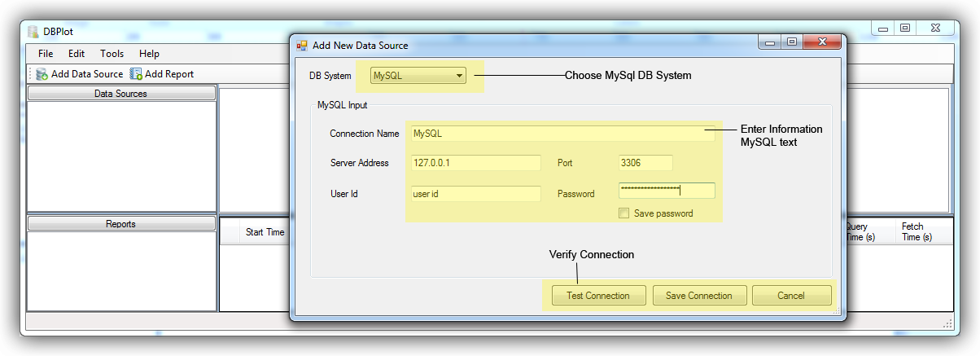Enable the Save password checkbox
The width and height of the screenshot is (980, 356).
click(624, 213)
